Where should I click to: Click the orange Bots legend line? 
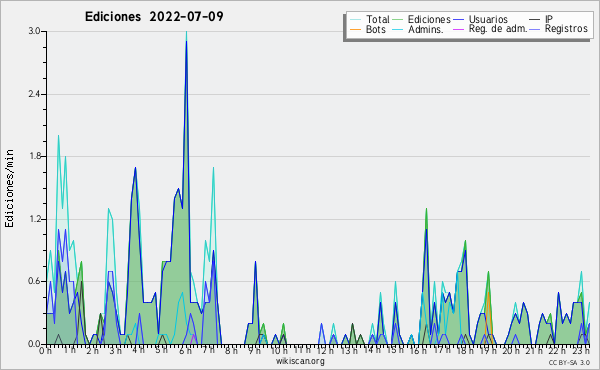tap(355, 30)
